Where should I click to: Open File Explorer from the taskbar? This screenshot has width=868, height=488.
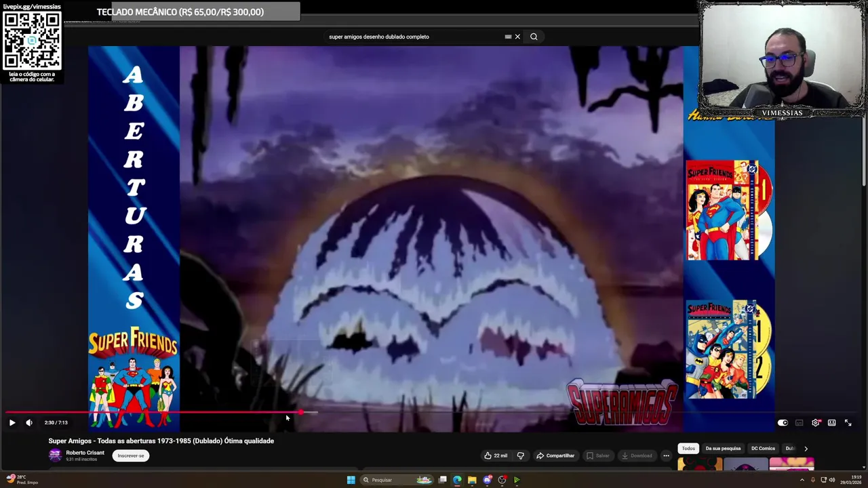[x=472, y=480]
